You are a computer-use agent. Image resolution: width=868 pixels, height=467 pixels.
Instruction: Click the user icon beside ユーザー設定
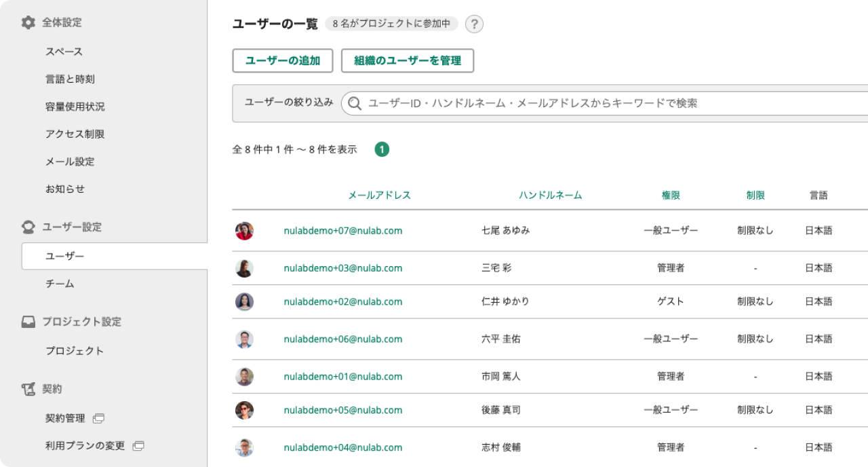pyautogui.click(x=28, y=227)
